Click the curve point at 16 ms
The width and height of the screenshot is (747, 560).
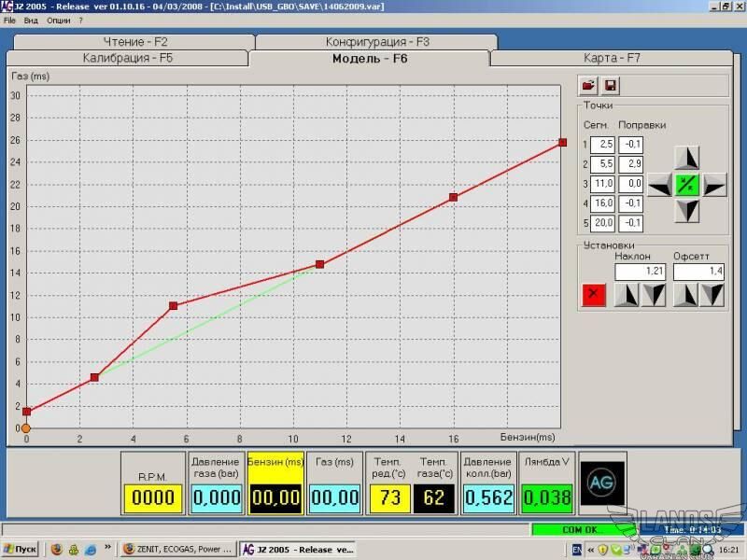[453, 197]
